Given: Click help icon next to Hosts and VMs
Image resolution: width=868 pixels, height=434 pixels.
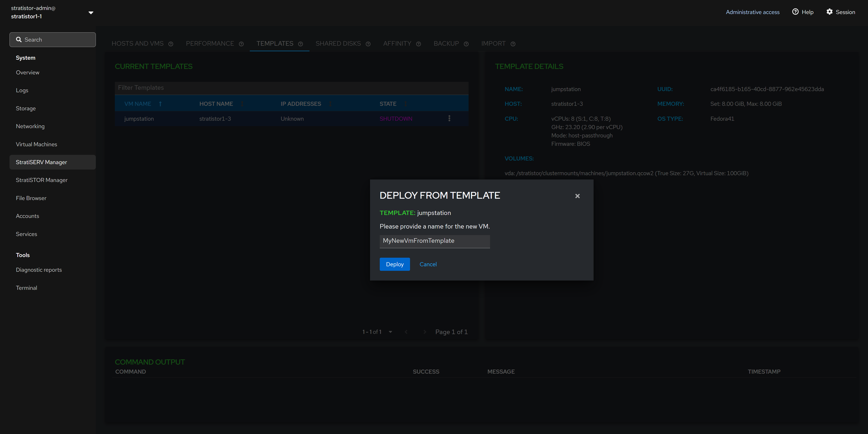Looking at the screenshot, I should (x=171, y=44).
